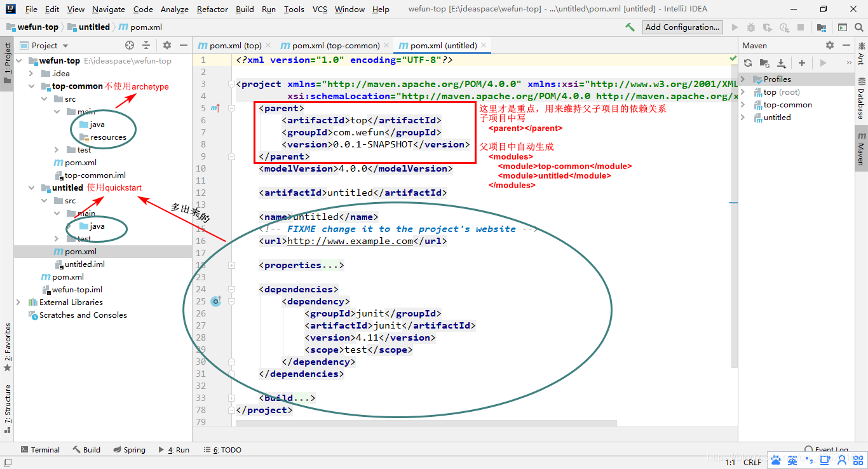The height and width of the screenshot is (469, 868).
Task: Toggle the Database tool window button
Action: point(861,99)
